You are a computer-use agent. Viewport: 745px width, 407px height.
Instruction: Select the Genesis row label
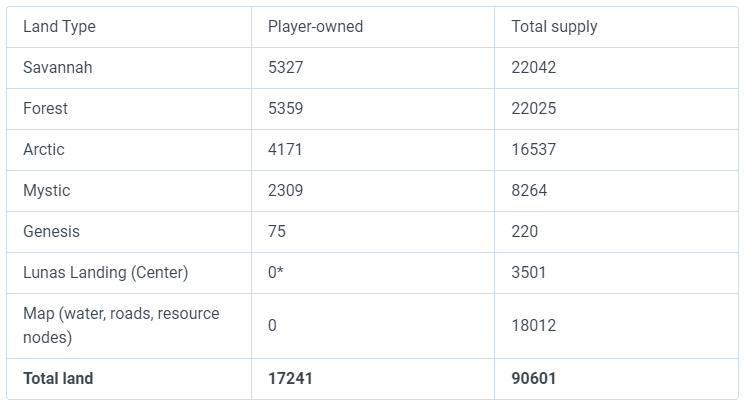point(51,231)
